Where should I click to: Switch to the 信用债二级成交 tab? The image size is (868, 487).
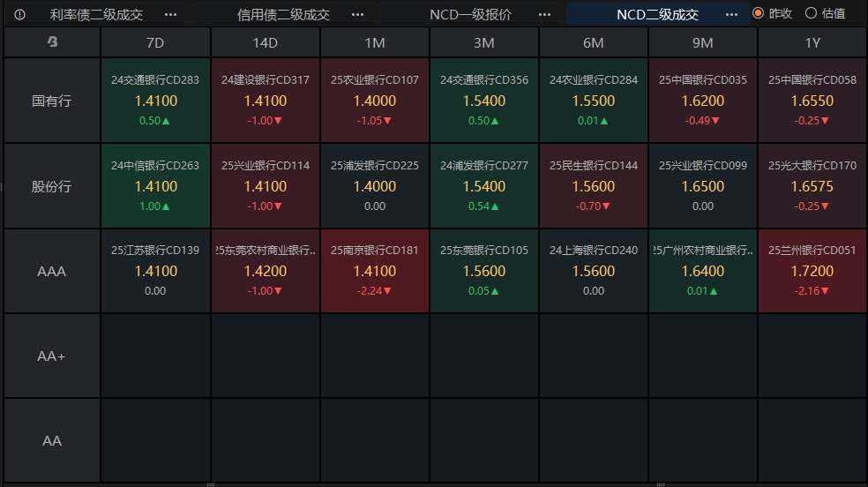(x=283, y=14)
